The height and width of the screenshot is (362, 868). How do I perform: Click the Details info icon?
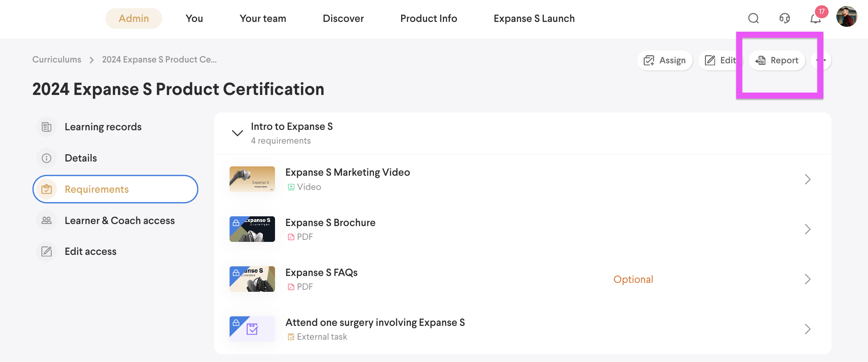[x=47, y=158]
